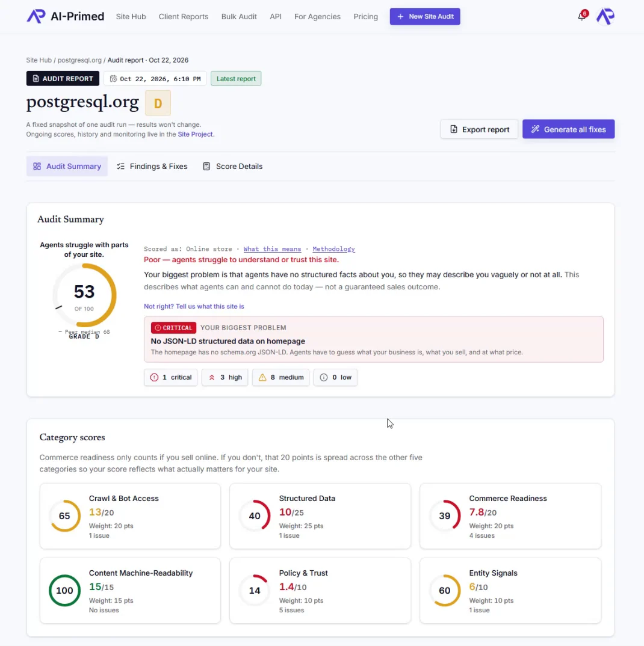644x646 pixels.
Task: Open the Structured Data category card
Action: (320, 516)
